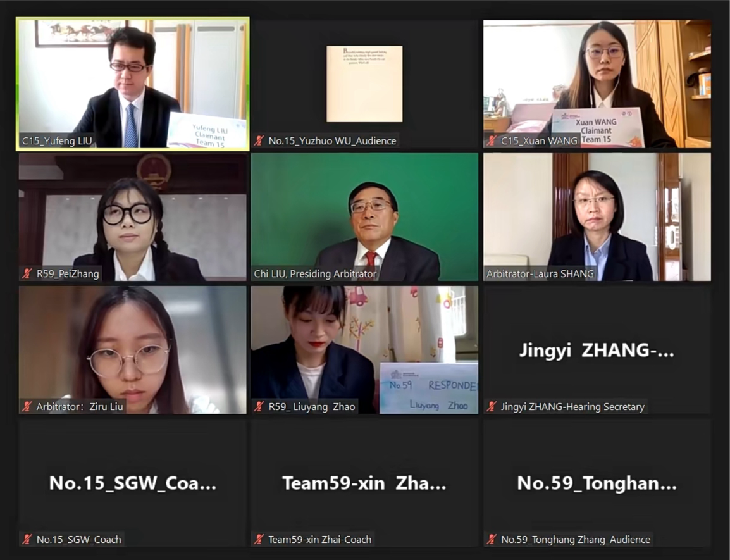Click muted mic icon beside R59_ Liuyang Zhao
This screenshot has height=560, width=730.
(x=259, y=406)
